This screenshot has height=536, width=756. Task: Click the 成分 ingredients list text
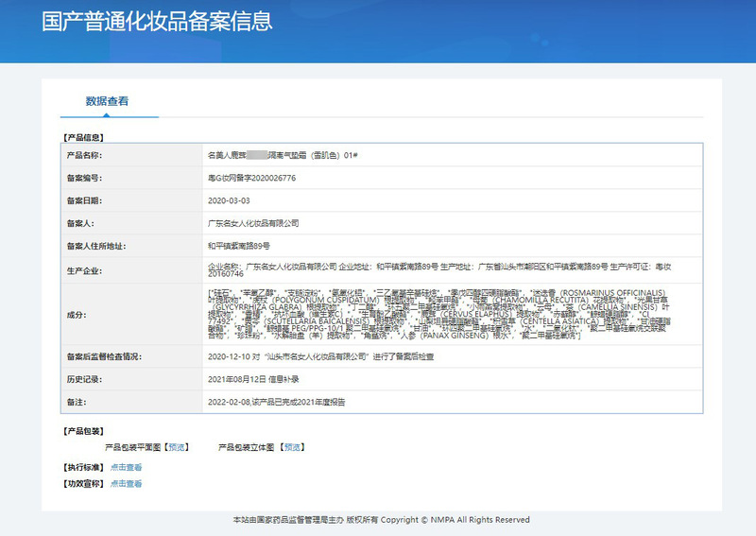pyautogui.click(x=438, y=314)
